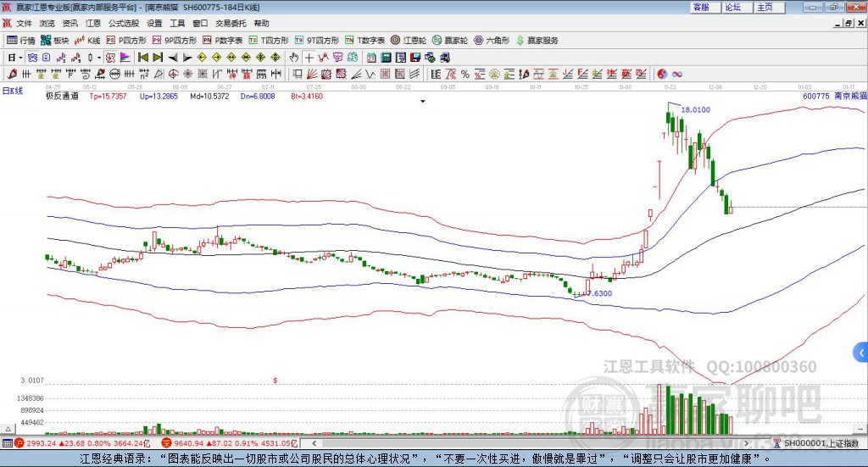Screen dimensions: 868x467
Task: Open the calculator icon tool
Action: point(387,58)
